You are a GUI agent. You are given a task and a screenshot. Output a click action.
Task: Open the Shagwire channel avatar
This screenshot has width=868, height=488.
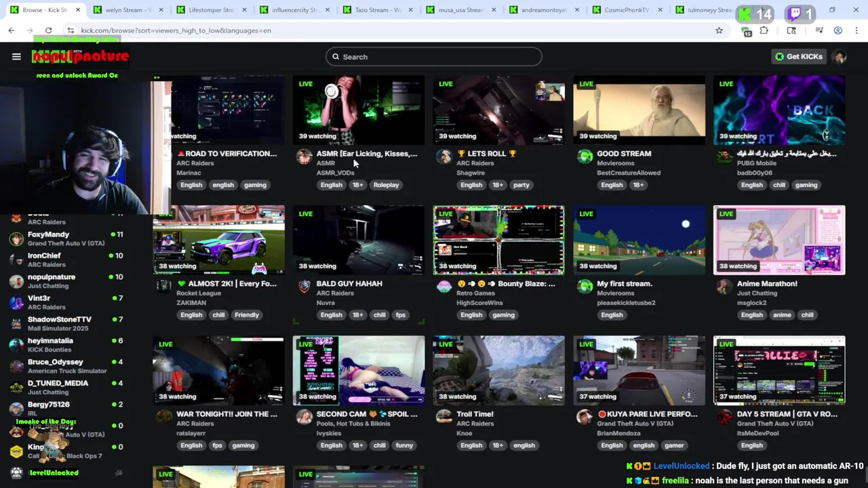pos(444,157)
